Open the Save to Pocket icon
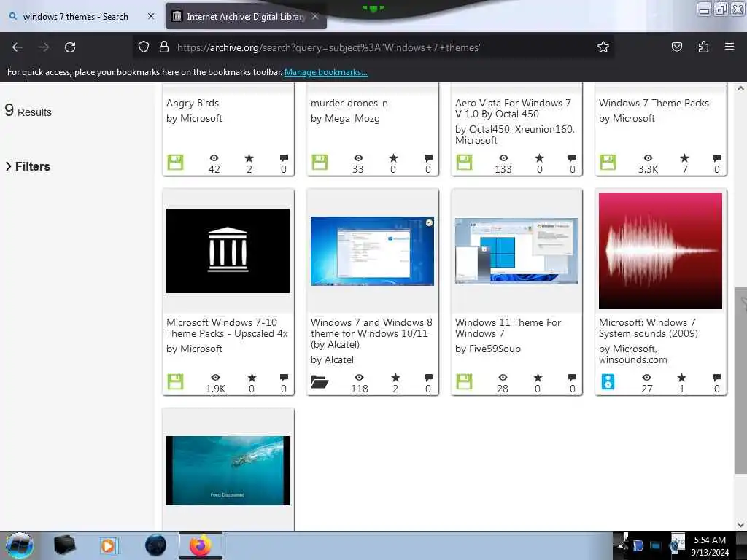This screenshot has width=747, height=560. click(676, 47)
